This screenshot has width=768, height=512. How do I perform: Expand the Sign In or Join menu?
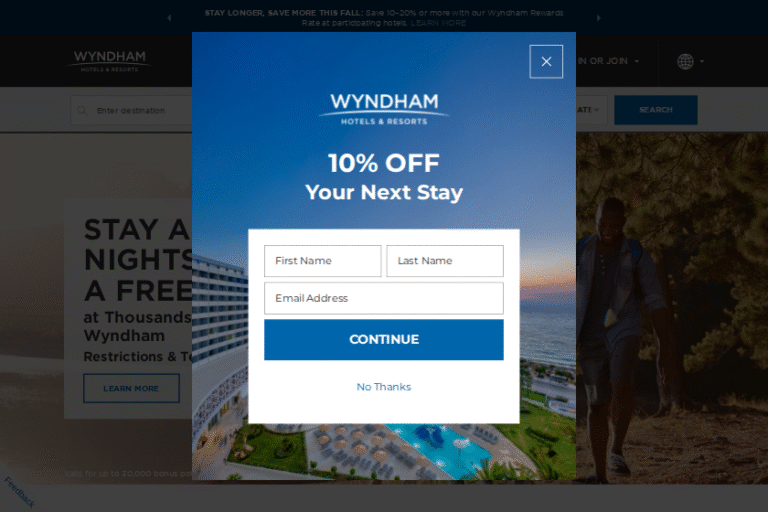(x=608, y=61)
